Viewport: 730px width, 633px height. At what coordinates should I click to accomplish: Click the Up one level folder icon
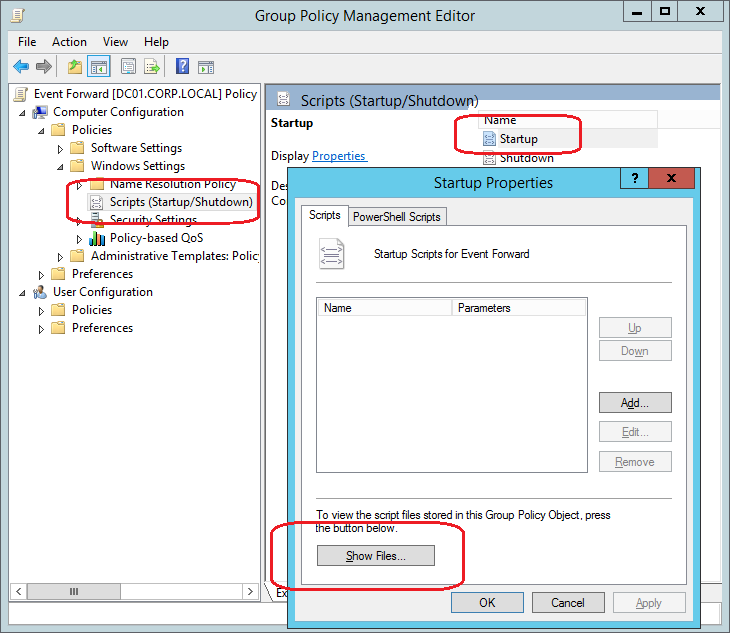point(75,67)
